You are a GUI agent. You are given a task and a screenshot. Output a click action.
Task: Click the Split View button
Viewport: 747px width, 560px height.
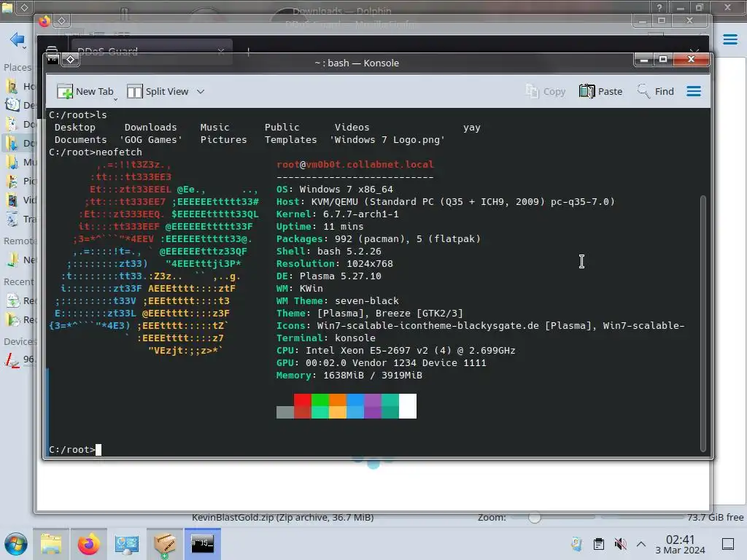(158, 91)
